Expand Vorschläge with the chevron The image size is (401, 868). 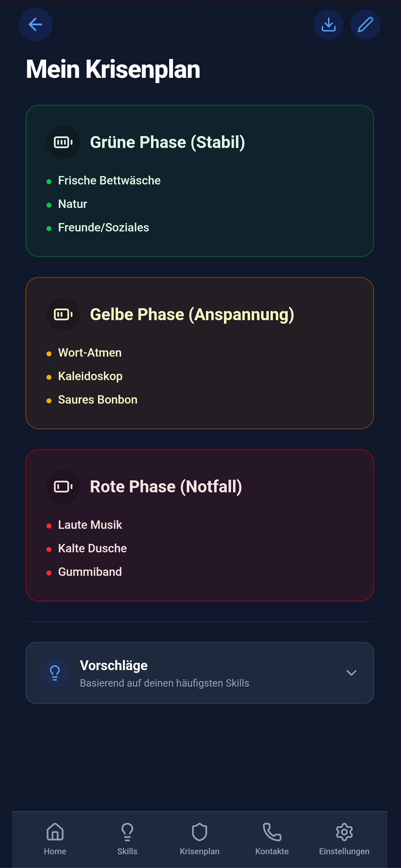click(352, 673)
